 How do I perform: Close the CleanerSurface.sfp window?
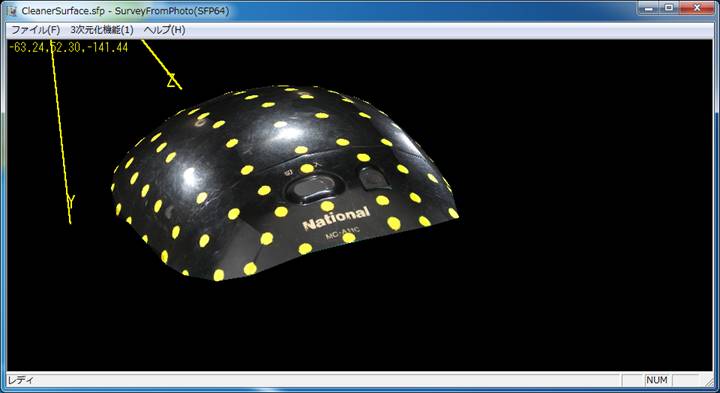coord(697,8)
